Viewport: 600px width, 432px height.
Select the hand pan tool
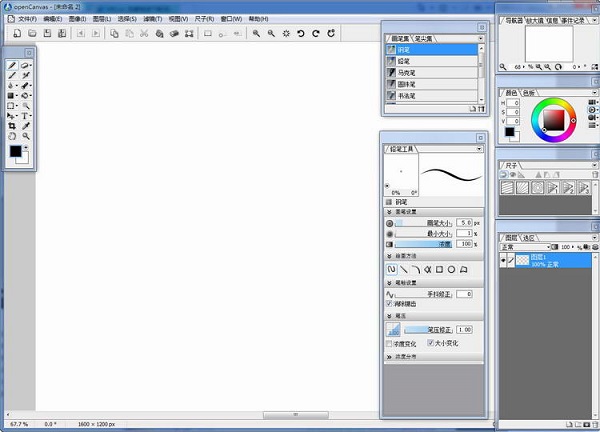click(12, 136)
